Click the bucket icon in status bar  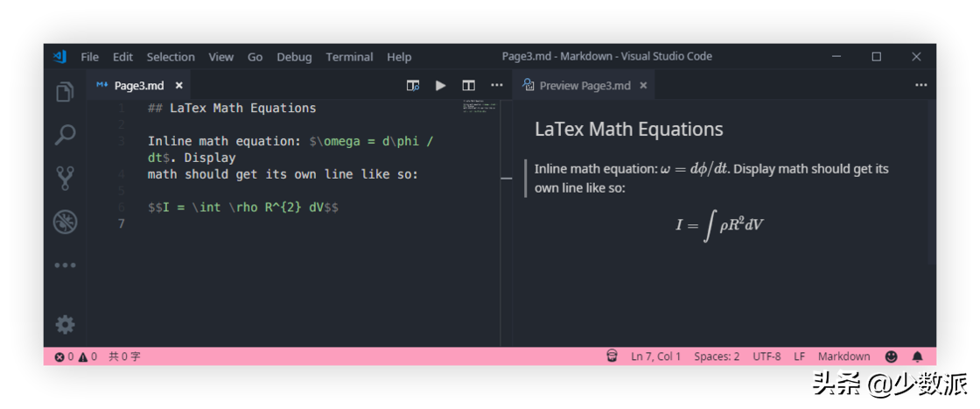[x=612, y=356]
